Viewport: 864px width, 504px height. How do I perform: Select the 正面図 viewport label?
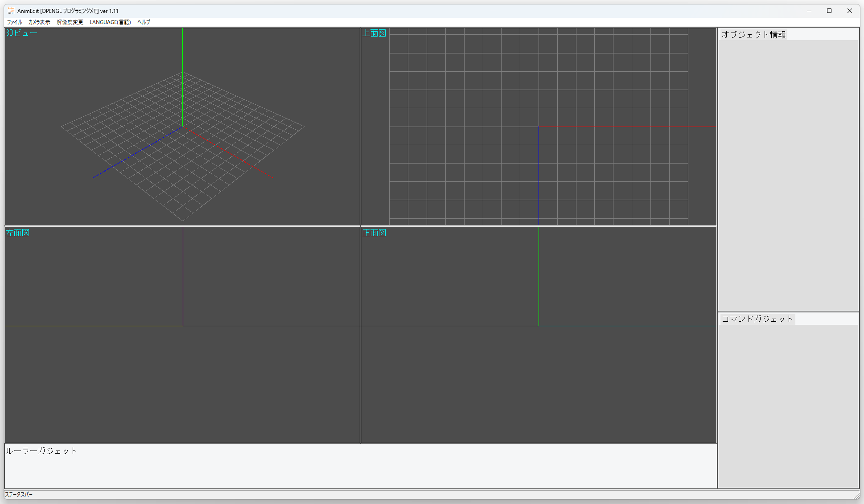(374, 233)
